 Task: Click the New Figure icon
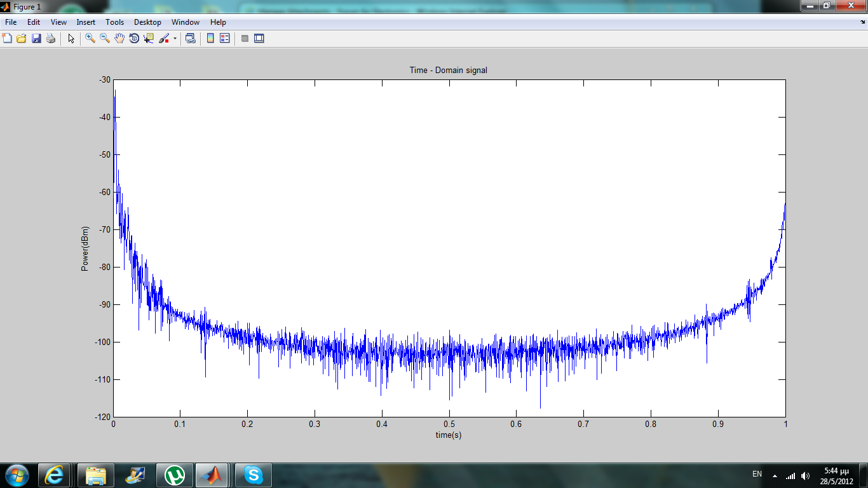point(7,39)
